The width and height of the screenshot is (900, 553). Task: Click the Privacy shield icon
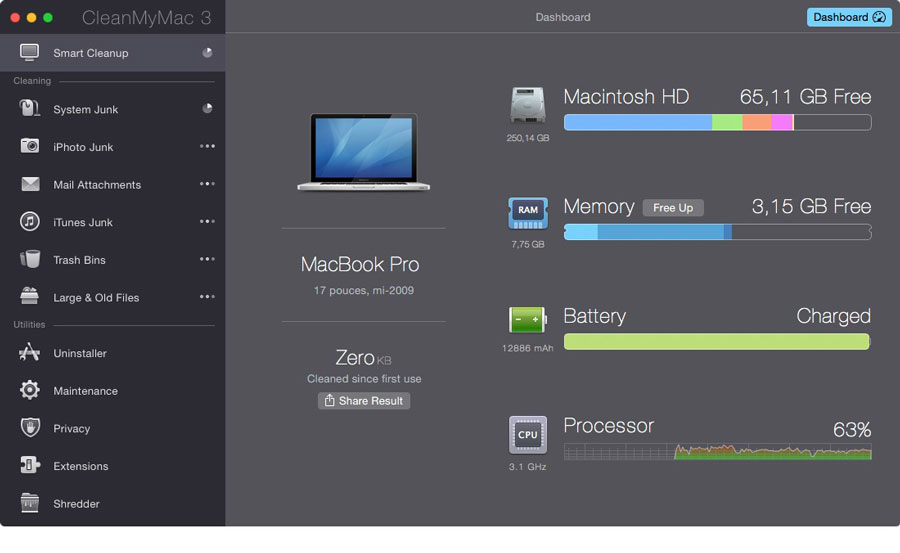click(30, 427)
